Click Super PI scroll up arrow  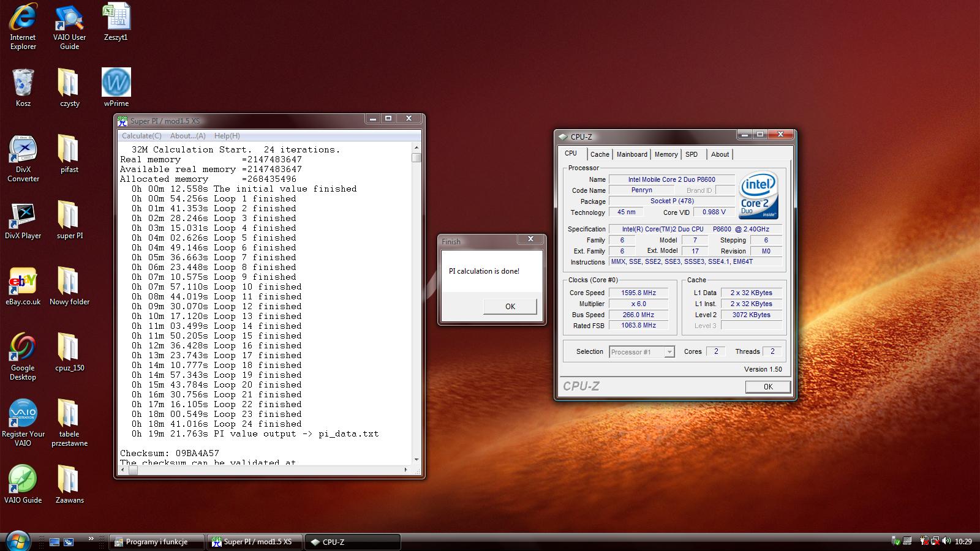[x=417, y=148]
